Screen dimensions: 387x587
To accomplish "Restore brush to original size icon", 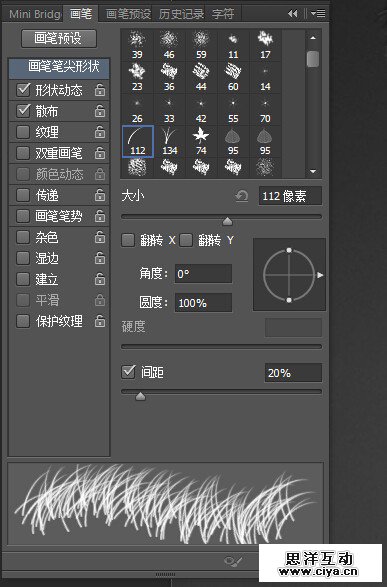I will pyautogui.click(x=241, y=196).
